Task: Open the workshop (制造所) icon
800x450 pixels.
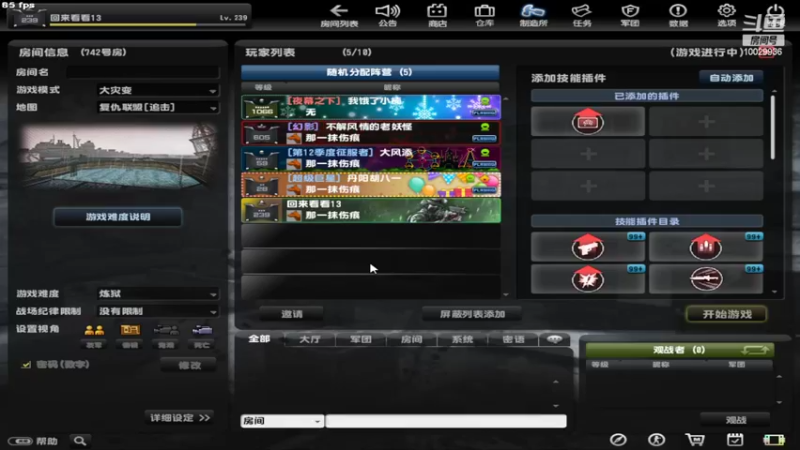Action: click(x=533, y=15)
